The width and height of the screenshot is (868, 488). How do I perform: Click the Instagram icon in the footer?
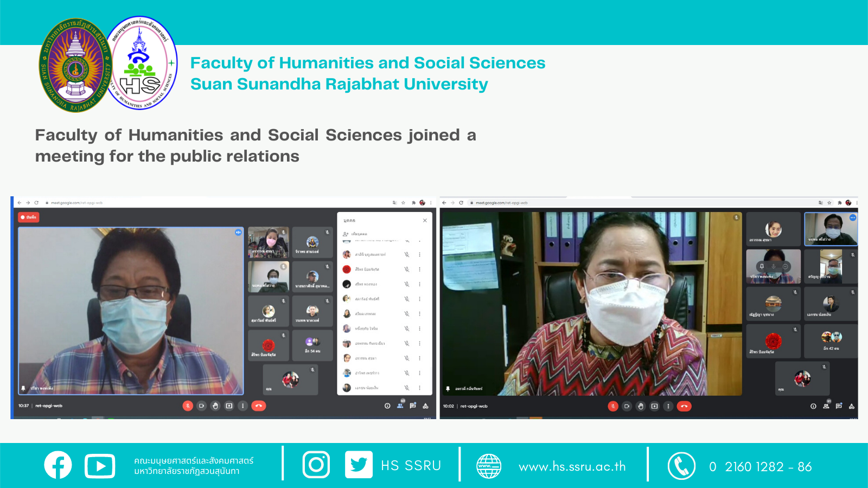click(x=316, y=465)
